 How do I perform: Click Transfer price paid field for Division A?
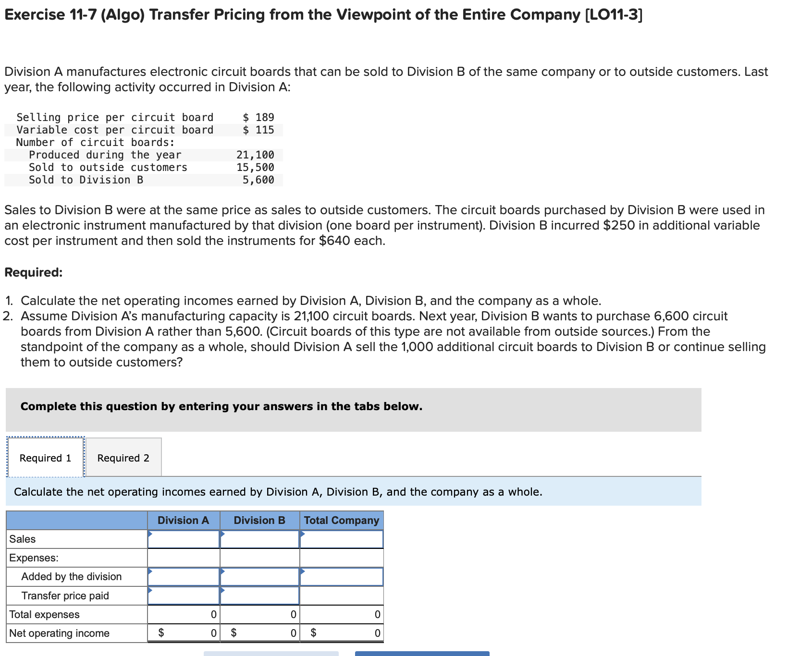[x=183, y=595]
